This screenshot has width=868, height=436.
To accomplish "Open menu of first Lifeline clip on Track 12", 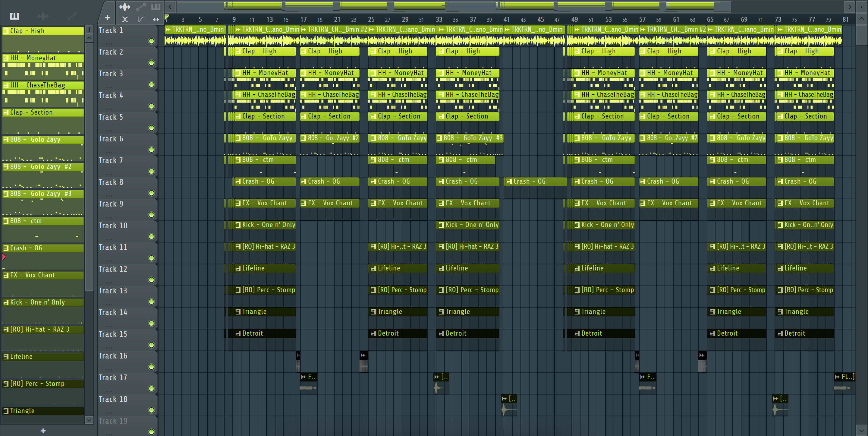I will tap(238, 268).
